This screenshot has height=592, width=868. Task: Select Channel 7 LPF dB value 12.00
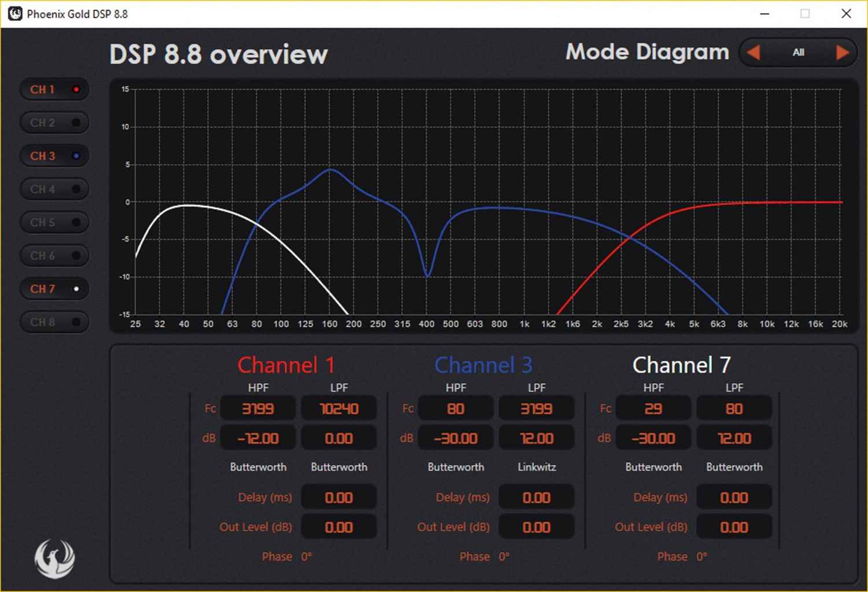734,438
